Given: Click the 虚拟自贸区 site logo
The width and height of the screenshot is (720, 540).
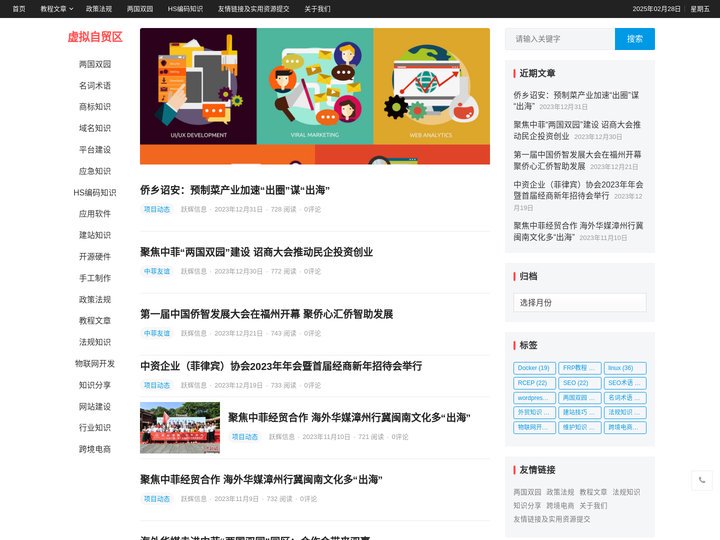Looking at the screenshot, I should [x=95, y=37].
